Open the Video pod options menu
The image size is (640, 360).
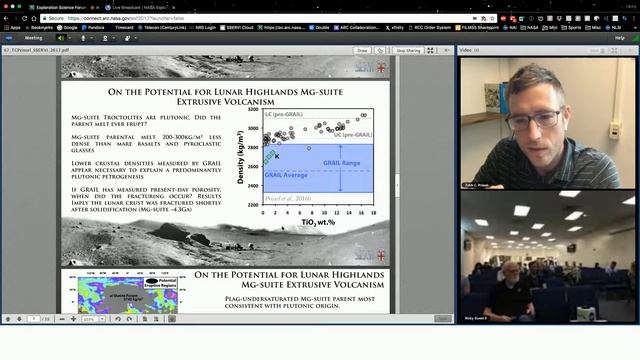[x=631, y=51]
